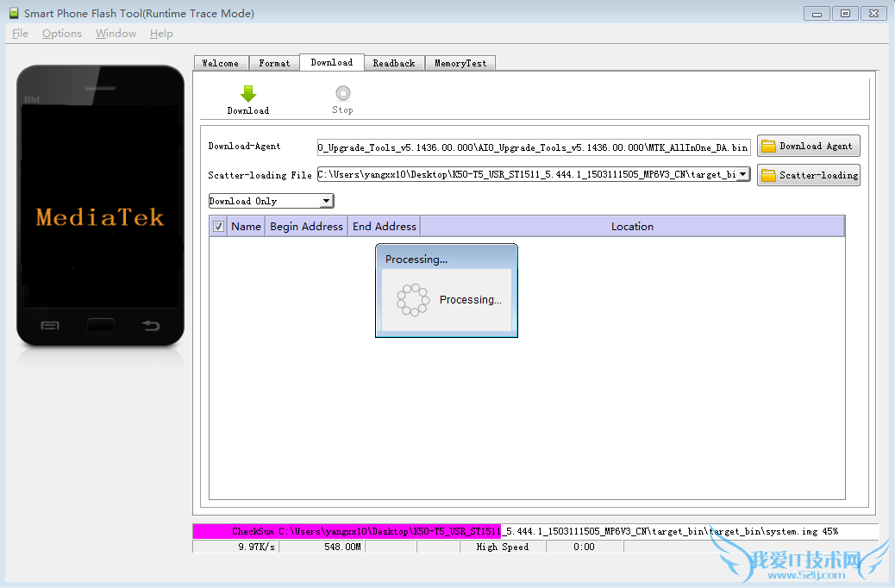Switch to the Readback tab

(x=394, y=63)
